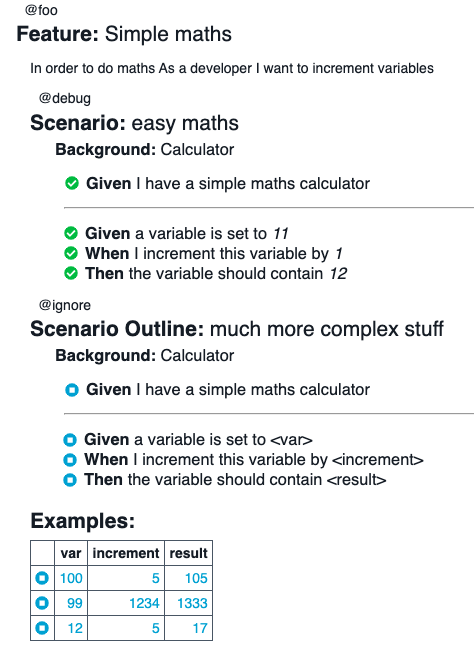Select the @foo tag

[41, 10]
